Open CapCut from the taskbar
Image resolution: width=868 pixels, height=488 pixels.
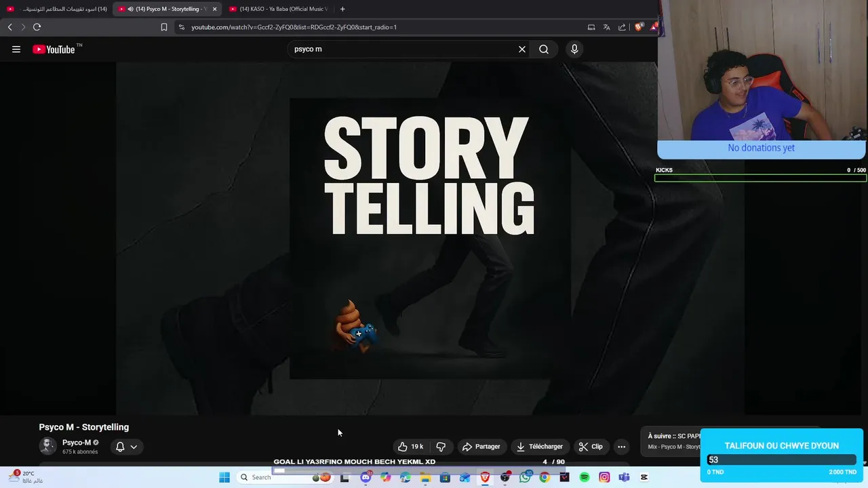click(644, 477)
